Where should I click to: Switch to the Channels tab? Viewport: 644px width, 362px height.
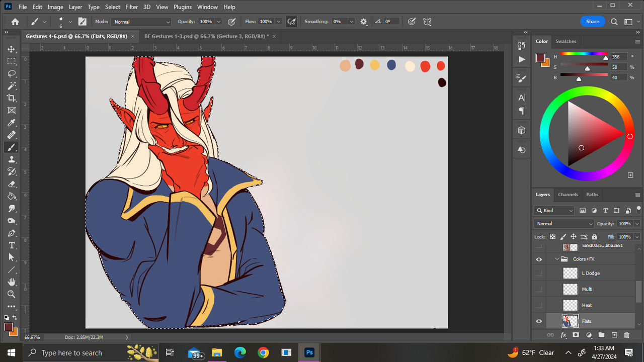[x=568, y=195]
